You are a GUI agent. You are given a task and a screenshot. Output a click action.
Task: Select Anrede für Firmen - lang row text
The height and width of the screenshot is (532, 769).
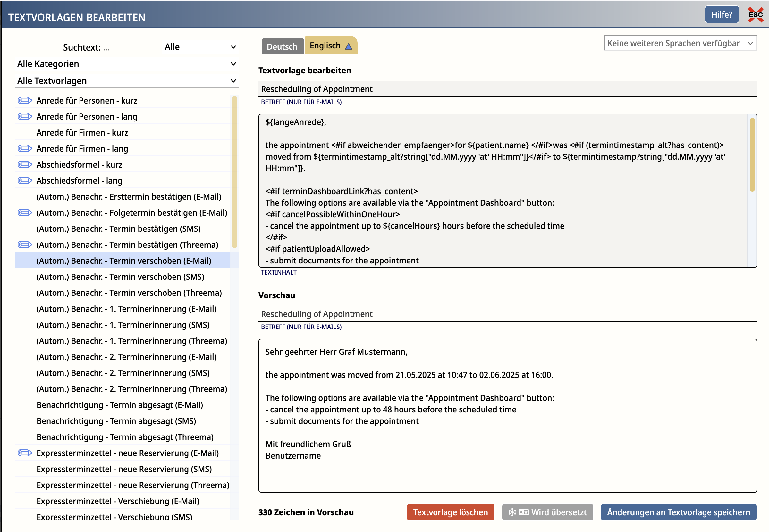tap(82, 148)
